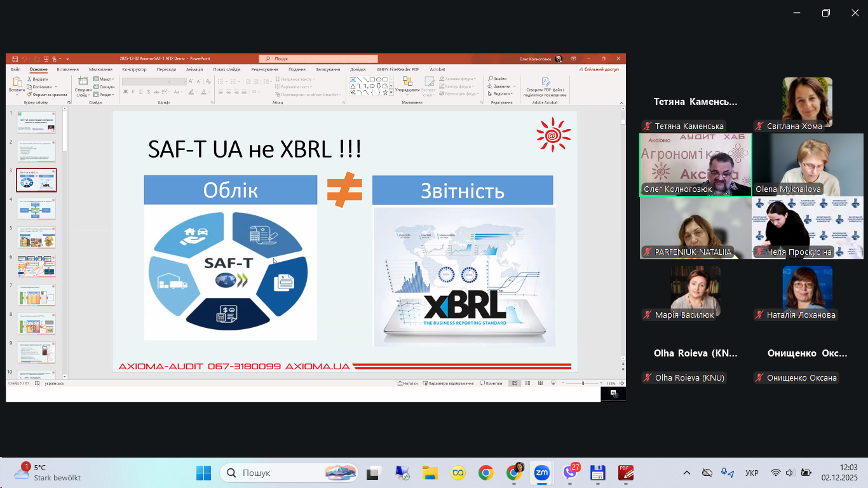Expand the shapes gallery More arrow
This screenshot has height=488, width=868.
391,92
